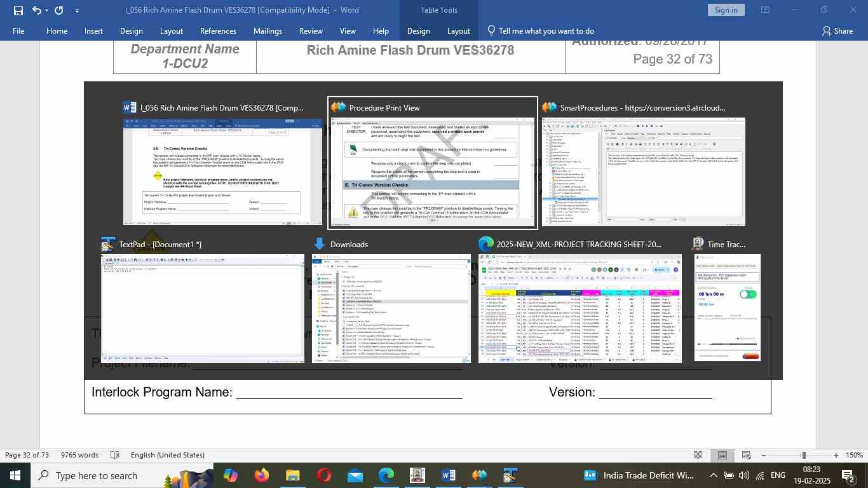Screen dimensions: 868x488
Task: Click Time Tracker title icon in switcher
Action: (x=698, y=244)
